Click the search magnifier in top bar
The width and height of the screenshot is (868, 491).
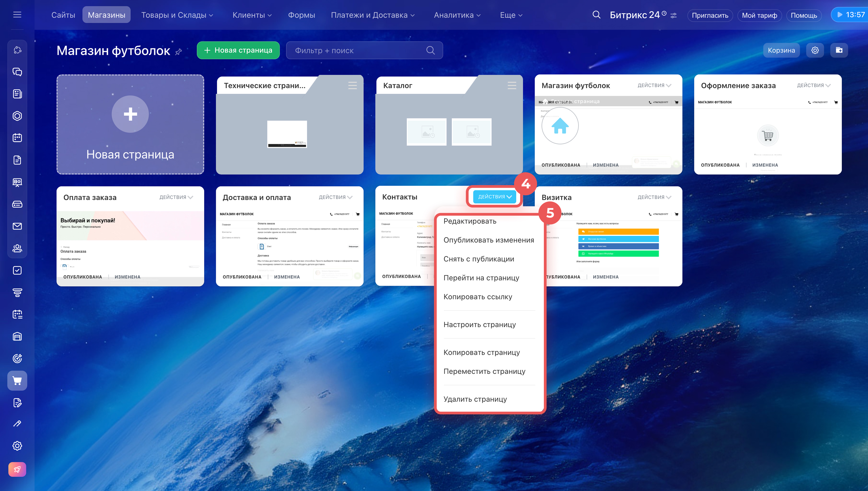596,15
